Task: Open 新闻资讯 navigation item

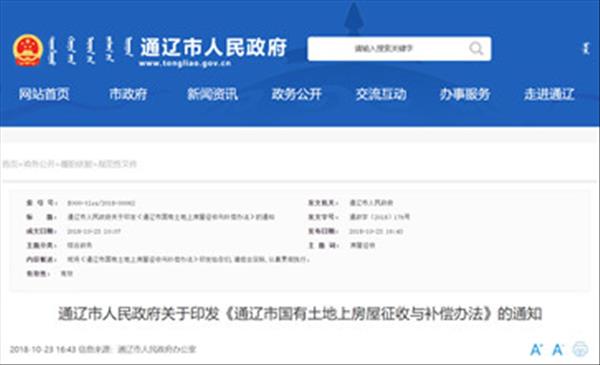Action: (212, 94)
